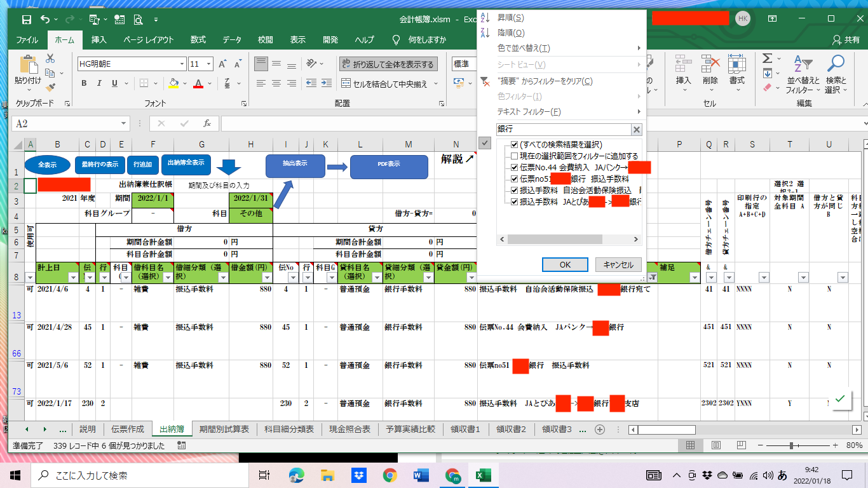Switch to 期間別試算表 sheet tab

pyautogui.click(x=224, y=430)
